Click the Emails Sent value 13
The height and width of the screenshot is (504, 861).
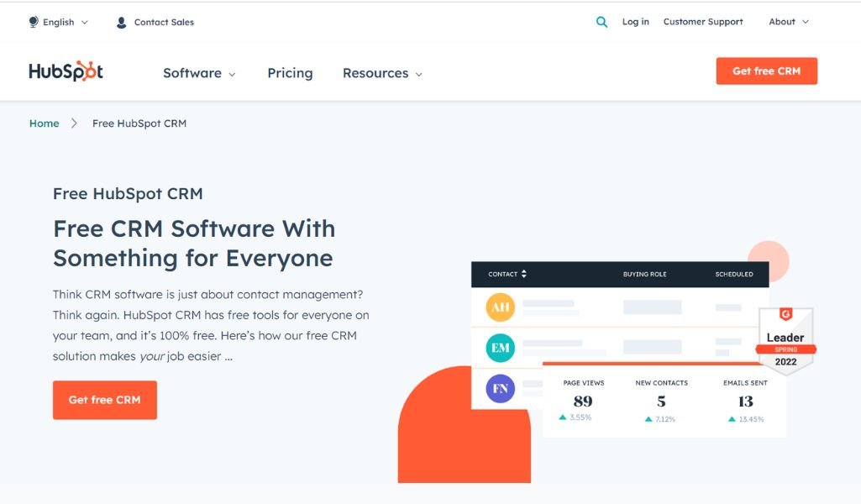point(745,402)
